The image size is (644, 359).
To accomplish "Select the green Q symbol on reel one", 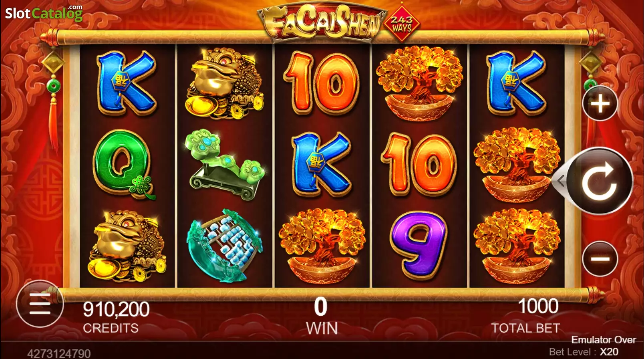I will tap(123, 164).
